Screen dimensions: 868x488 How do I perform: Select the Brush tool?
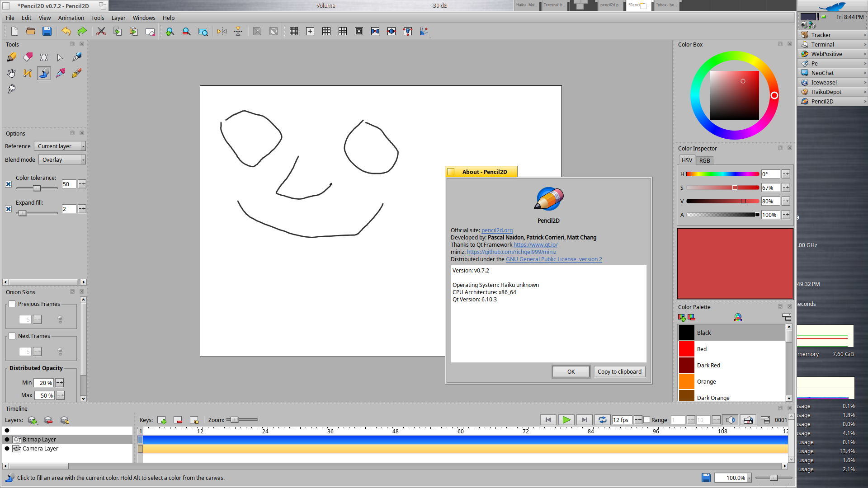76,73
